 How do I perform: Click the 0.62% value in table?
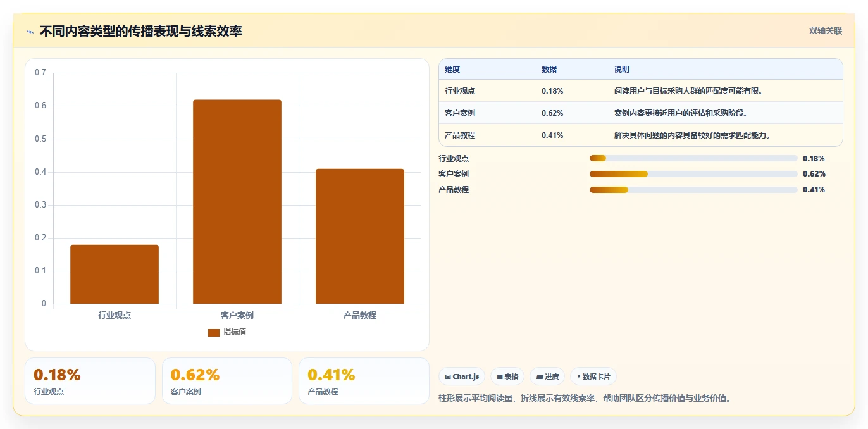click(552, 113)
